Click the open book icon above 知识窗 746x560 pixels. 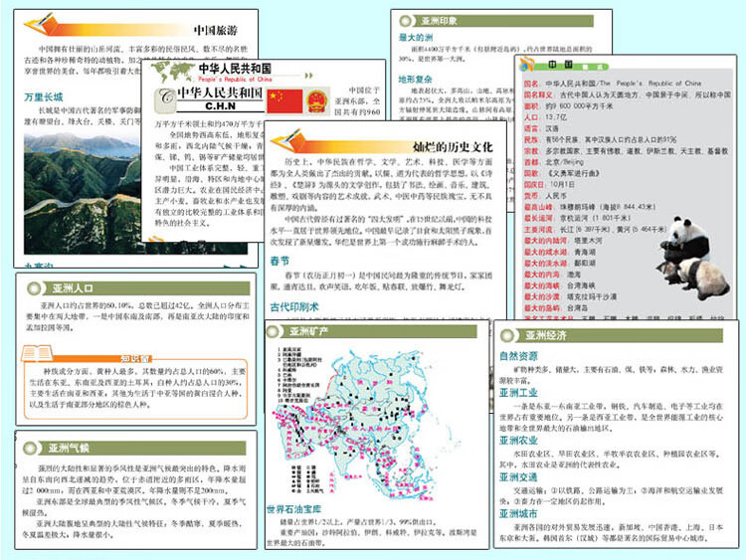[x=36, y=353]
